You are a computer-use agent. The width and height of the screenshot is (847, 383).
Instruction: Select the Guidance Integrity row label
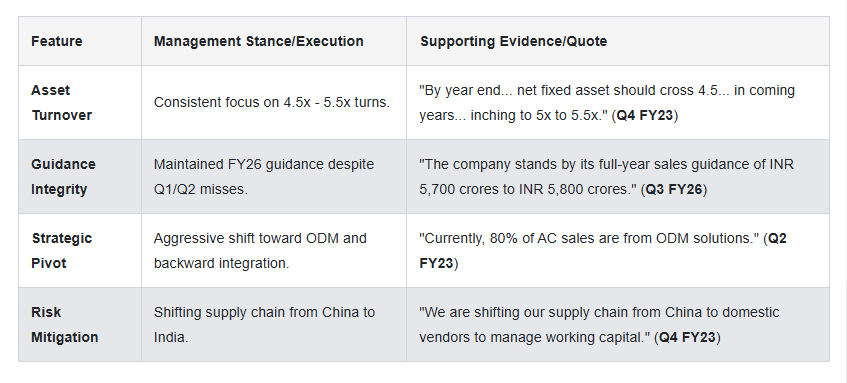tap(63, 177)
